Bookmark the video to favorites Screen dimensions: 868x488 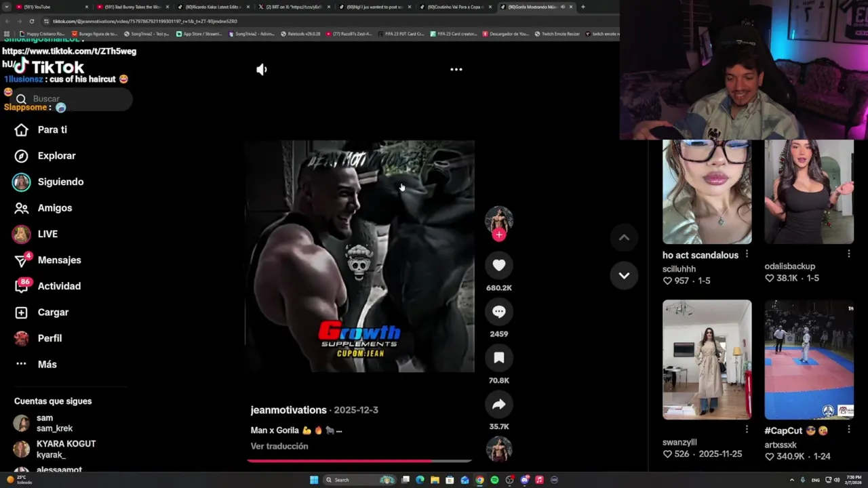point(499,358)
